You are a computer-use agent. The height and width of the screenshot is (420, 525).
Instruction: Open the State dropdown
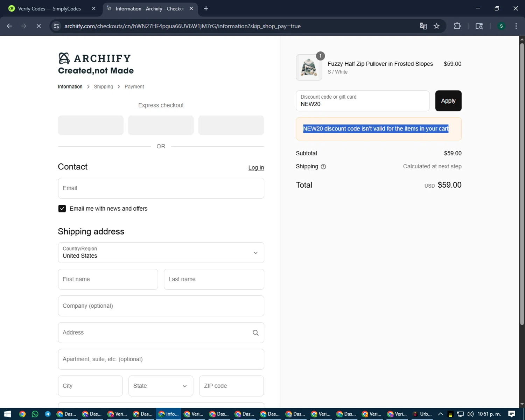161,386
